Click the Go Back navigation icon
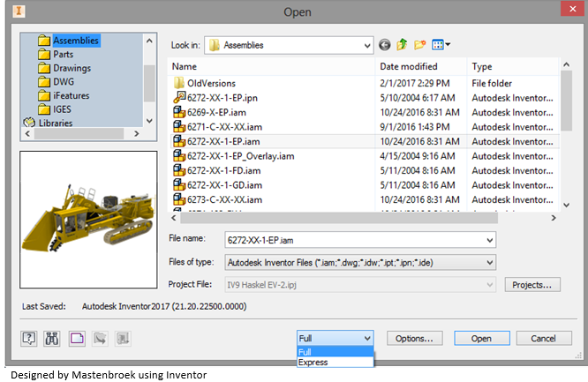This screenshot has height=382, width=588. pyautogui.click(x=384, y=45)
